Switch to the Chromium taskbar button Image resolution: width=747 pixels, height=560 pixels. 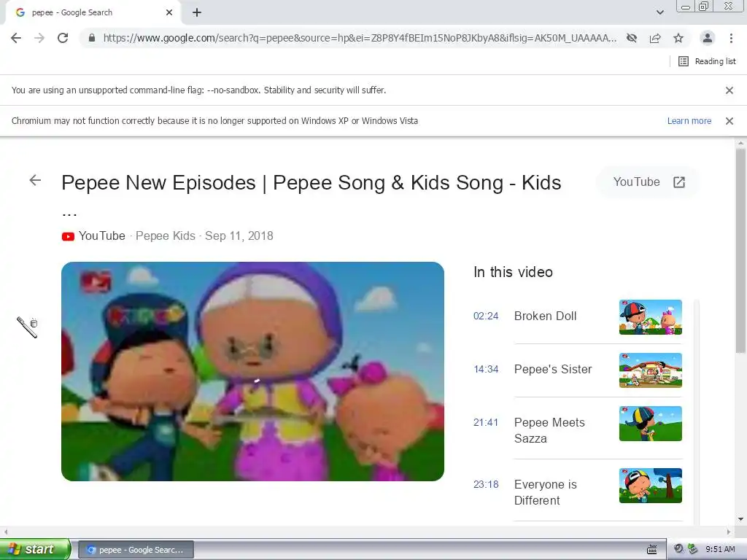point(136,550)
